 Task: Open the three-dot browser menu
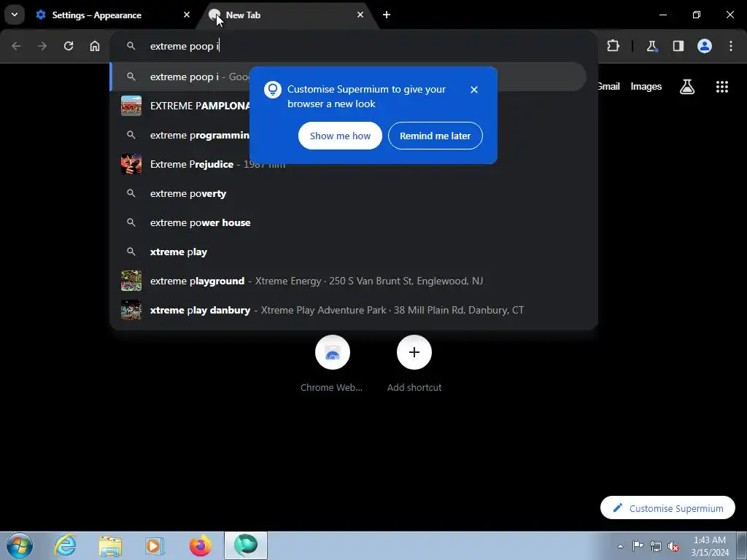tap(731, 46)
